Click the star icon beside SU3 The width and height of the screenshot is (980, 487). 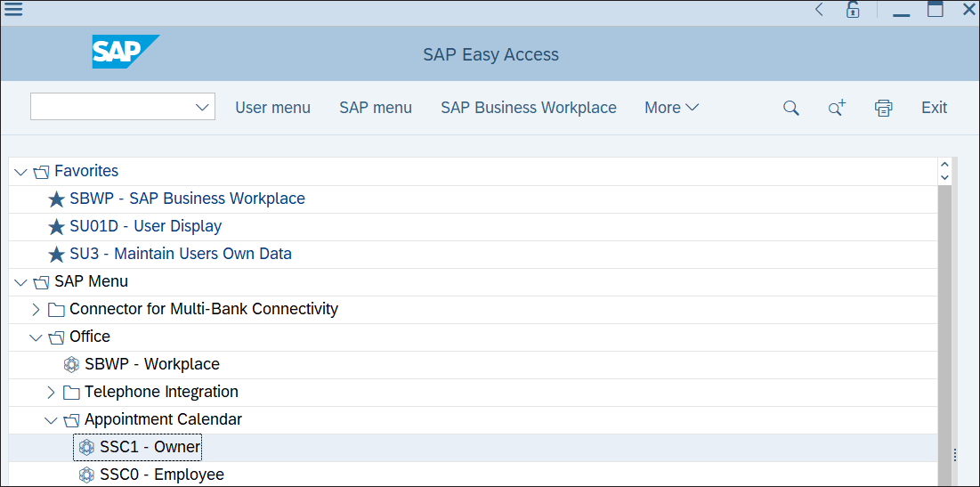click(x=57, y=255)
